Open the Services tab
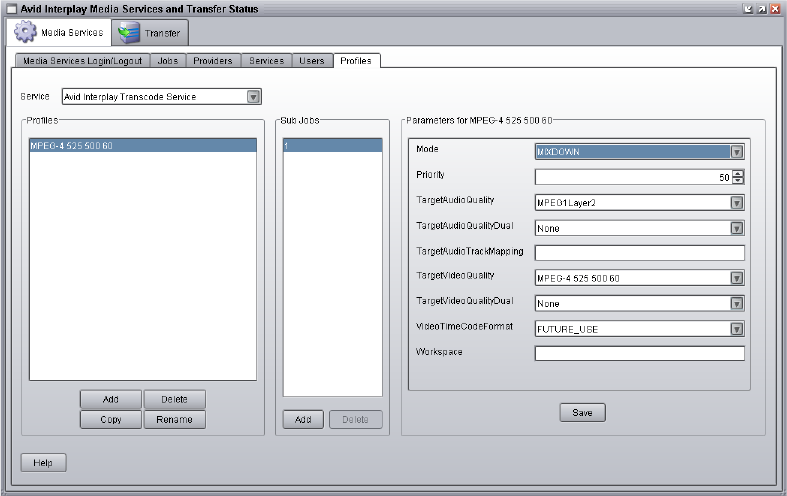787x496 pixels. click(x=267, y=61)
